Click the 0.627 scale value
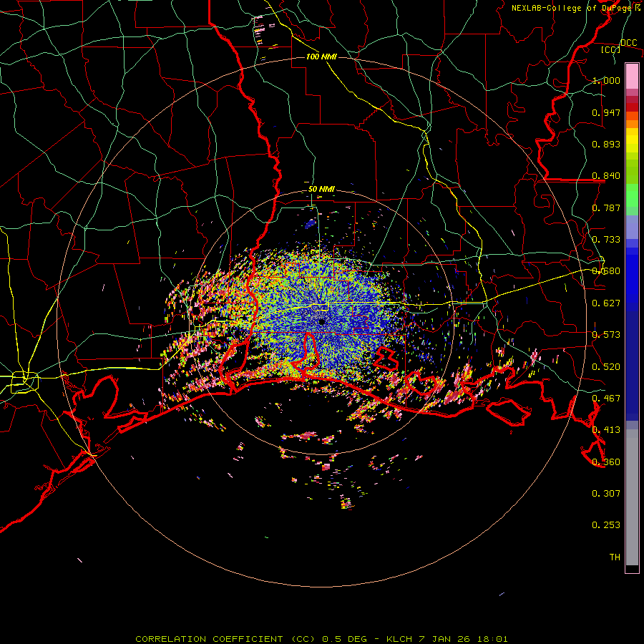The image size is (644, 644). [x=606, y=303]
